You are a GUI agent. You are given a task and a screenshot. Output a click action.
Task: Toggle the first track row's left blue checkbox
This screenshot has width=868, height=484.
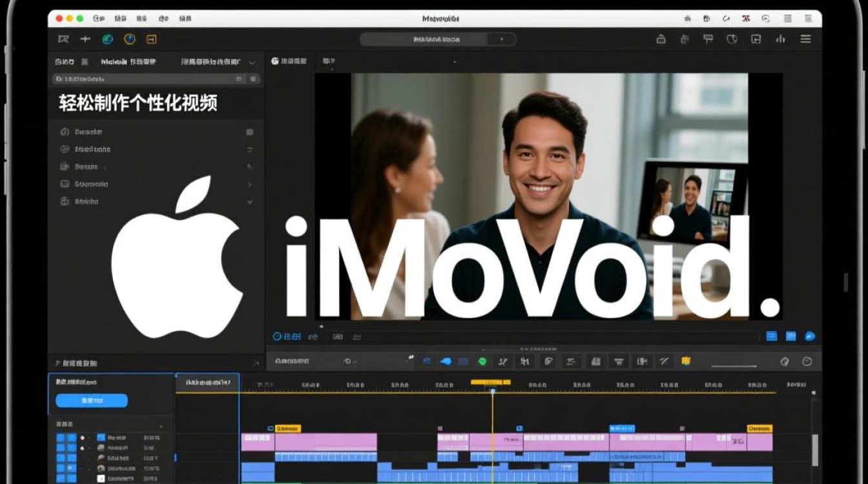(61, 438)
